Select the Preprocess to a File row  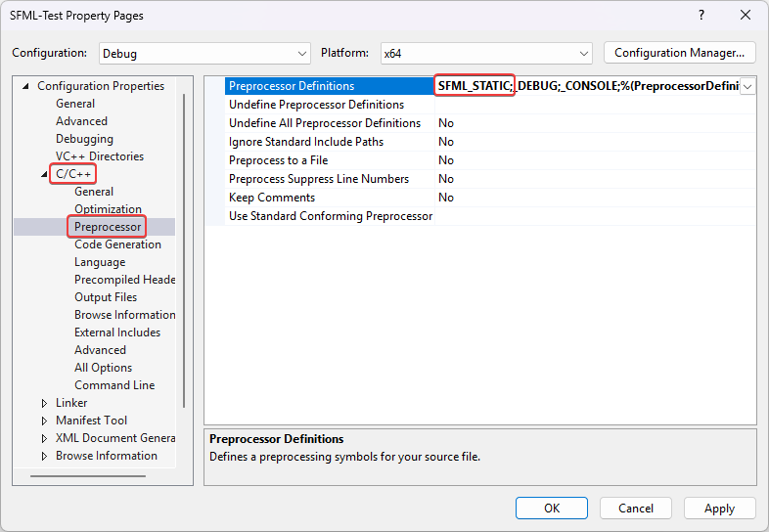278,160
